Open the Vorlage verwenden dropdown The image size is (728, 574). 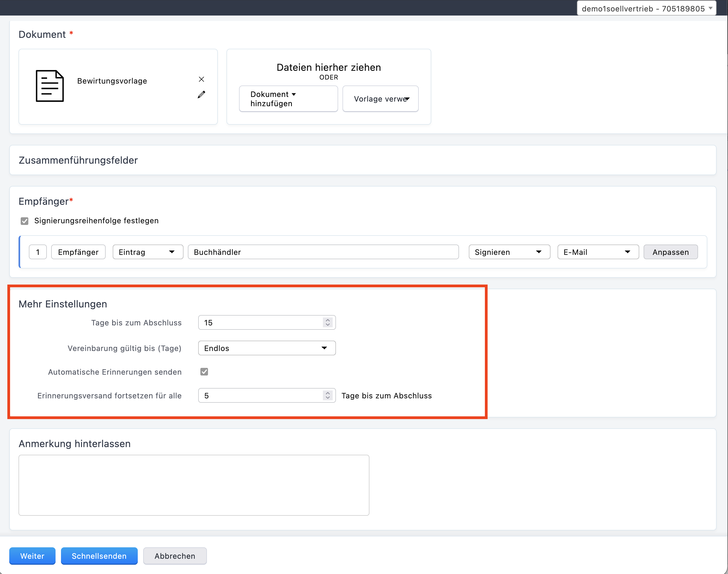pos(380,99)
